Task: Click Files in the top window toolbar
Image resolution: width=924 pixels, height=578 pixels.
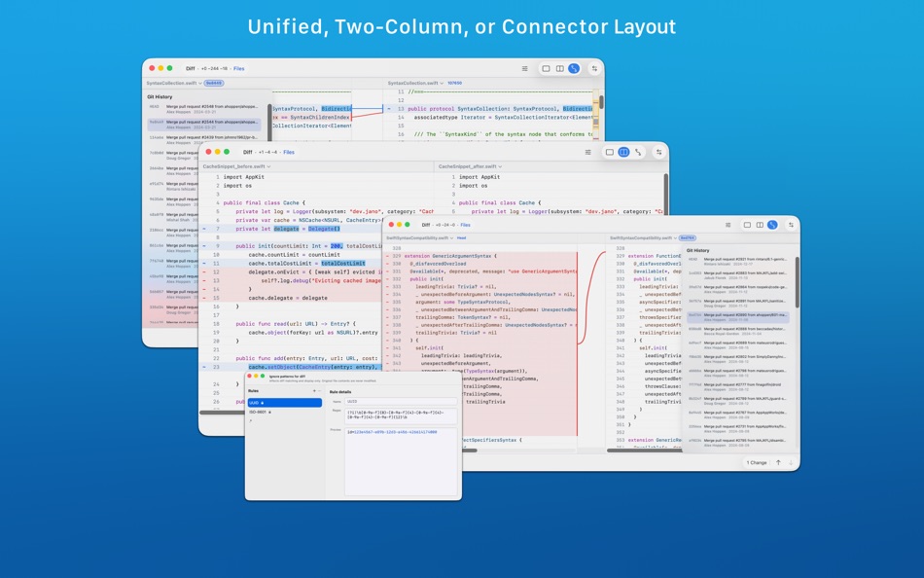Action: 239,68
